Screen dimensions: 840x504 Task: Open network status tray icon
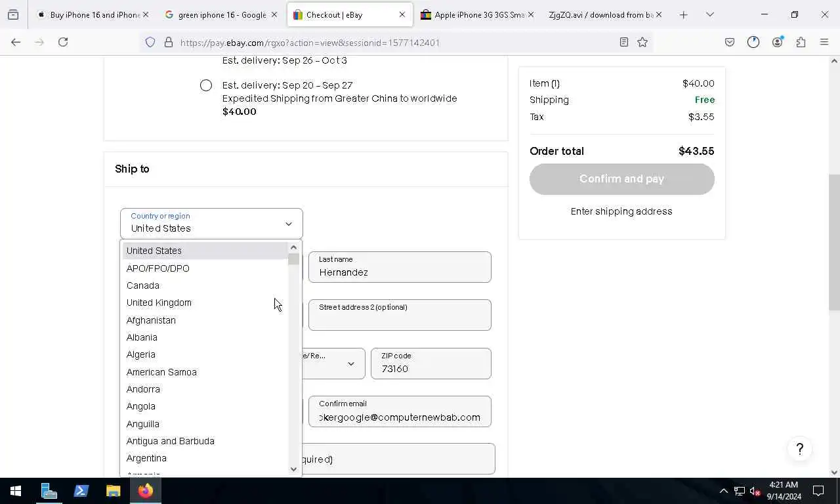[x=740, y=491]
